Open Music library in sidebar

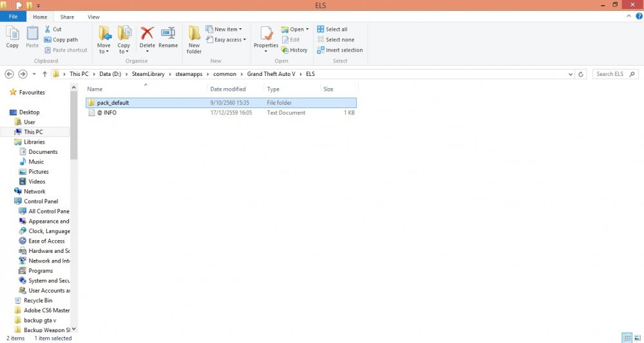point(32,162)
